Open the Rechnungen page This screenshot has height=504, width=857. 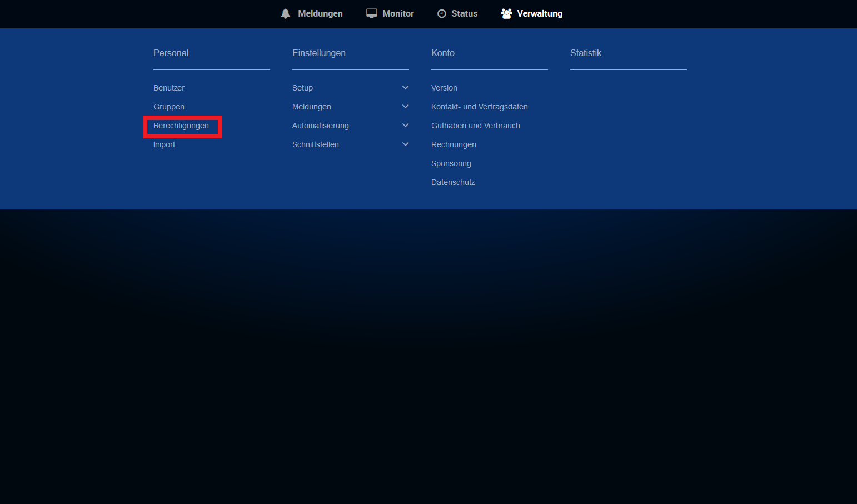(454, 144)
